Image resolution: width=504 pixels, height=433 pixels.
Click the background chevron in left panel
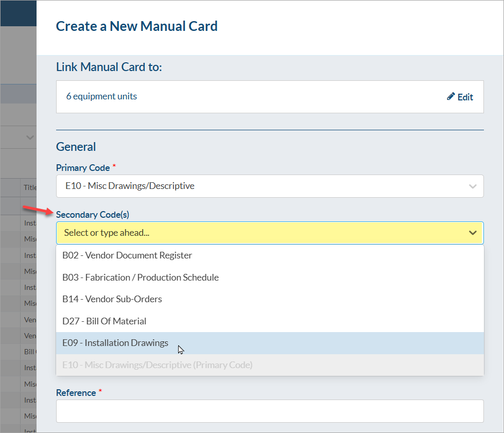[x=30, y=137]
